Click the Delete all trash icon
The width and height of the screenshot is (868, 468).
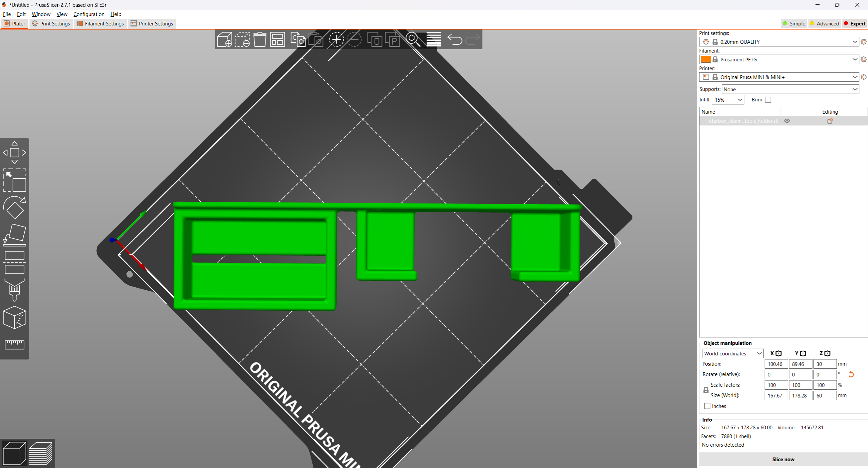click(260, 40)
